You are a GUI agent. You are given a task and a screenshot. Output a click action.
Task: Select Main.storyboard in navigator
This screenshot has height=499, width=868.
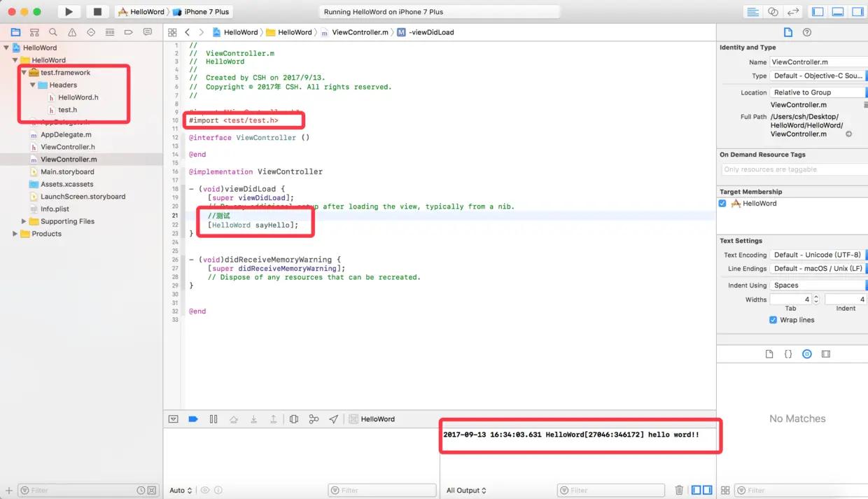click(x=67, y=172)
